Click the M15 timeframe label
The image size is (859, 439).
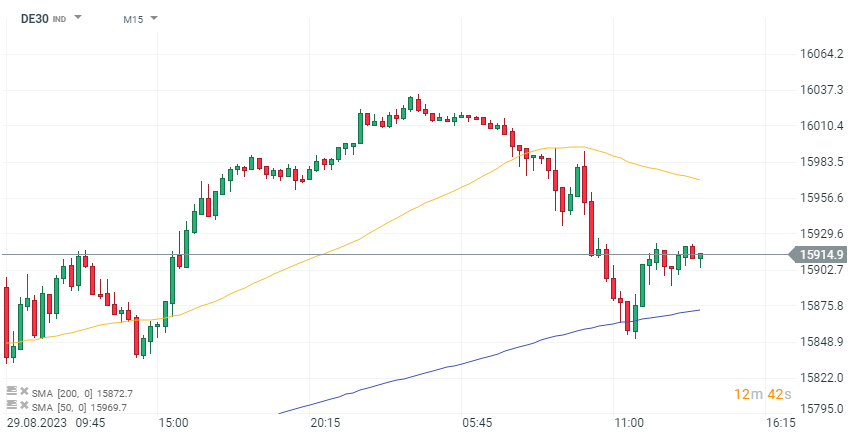(132, 19)
